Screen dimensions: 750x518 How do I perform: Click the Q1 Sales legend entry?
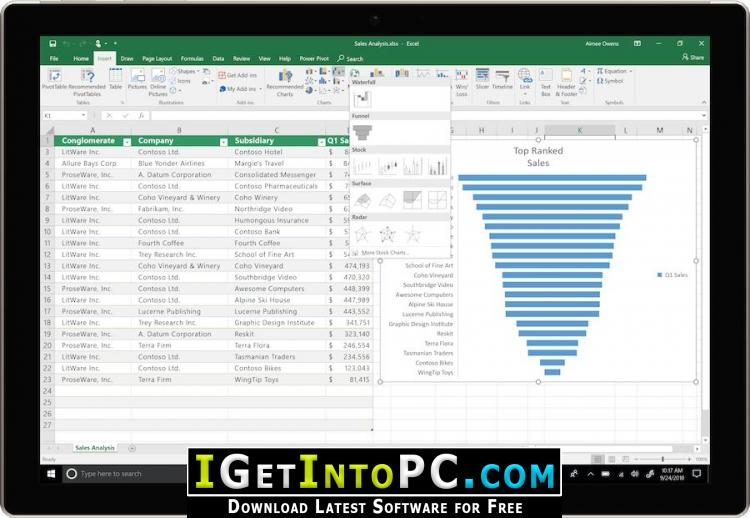point(672,275)
